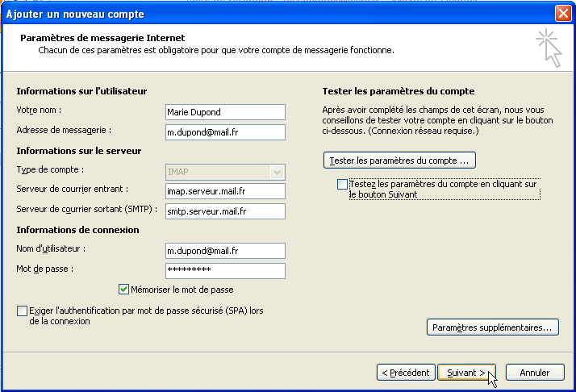
Task: Click the Mémoriser le mot de passe label
Action: (182, 290)
